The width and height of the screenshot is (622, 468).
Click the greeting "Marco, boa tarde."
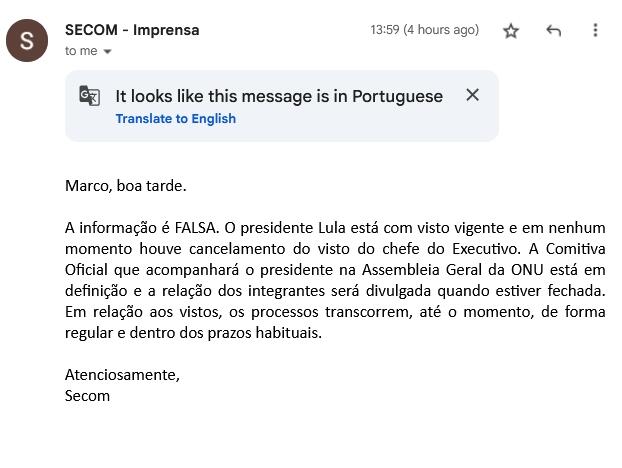tap(126, 186)
